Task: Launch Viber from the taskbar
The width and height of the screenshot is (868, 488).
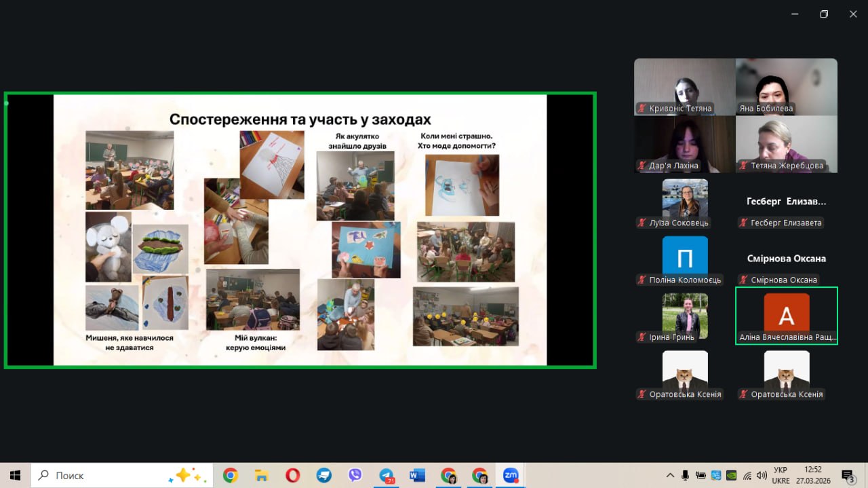Action: pos(355,475)
